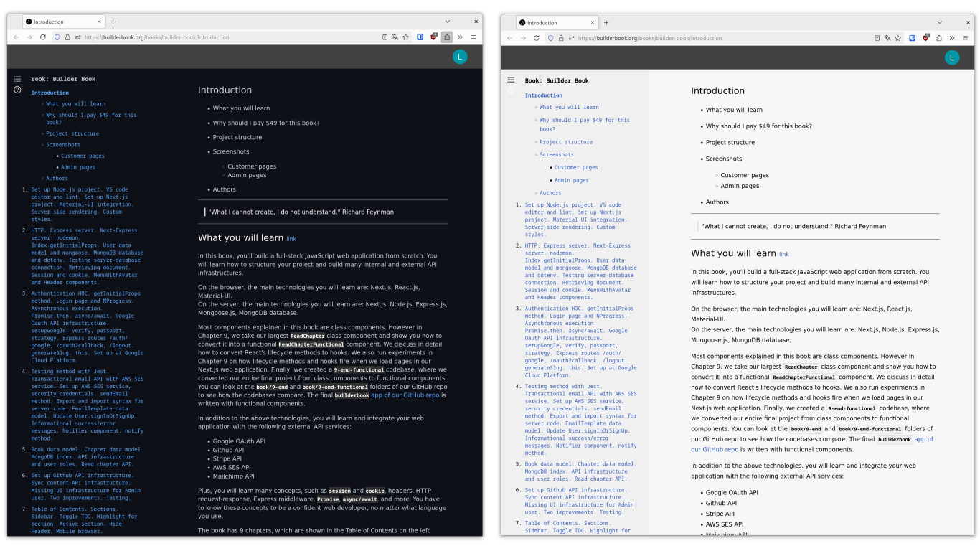Expand the list-all-tabs chevron, light window
The width and height of the screenshot is (980, 551).
941,22
